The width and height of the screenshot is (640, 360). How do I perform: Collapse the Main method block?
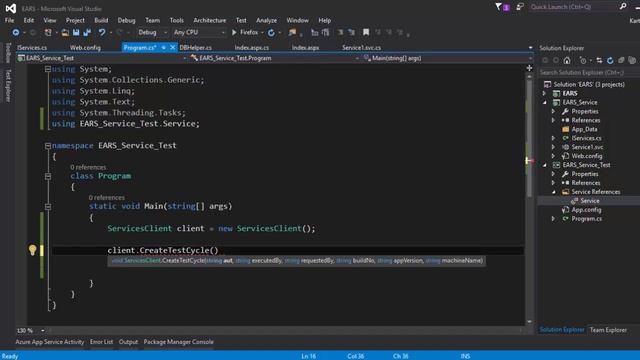tap(48, 207)
